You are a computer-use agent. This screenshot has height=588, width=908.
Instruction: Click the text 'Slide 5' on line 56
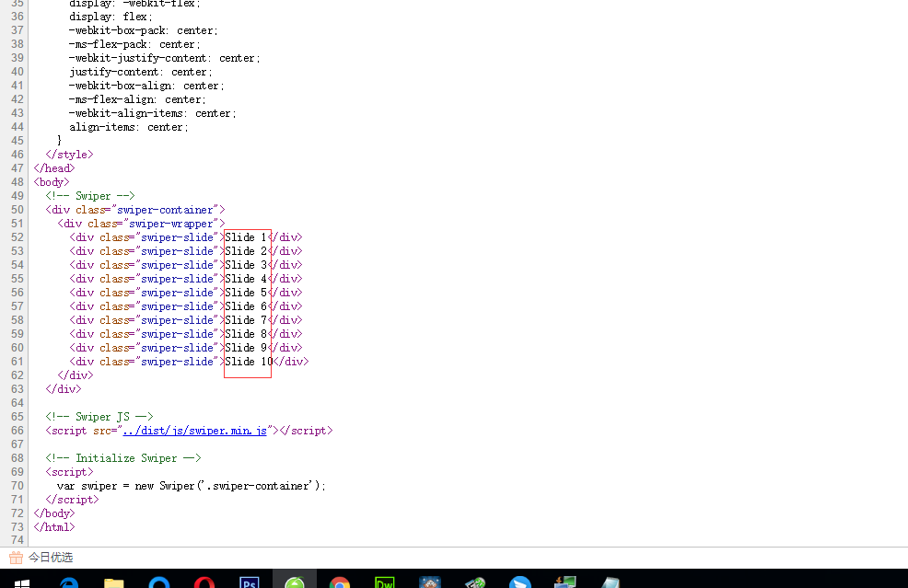[x=246, y=293]
